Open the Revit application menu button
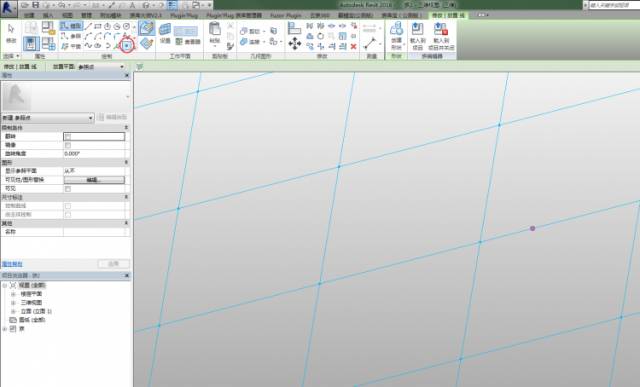 pos(9,8)
